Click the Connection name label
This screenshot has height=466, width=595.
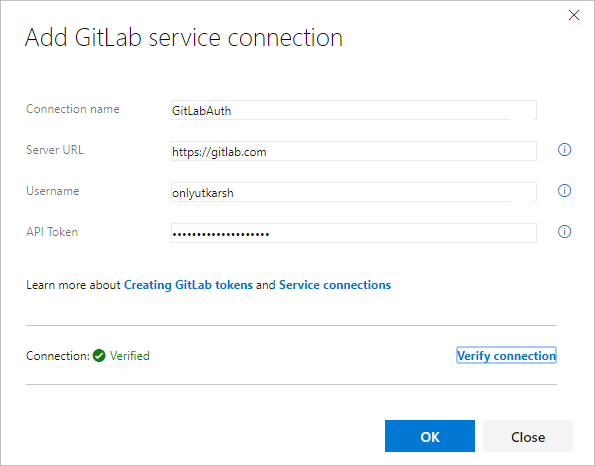(x=73, y=109)
